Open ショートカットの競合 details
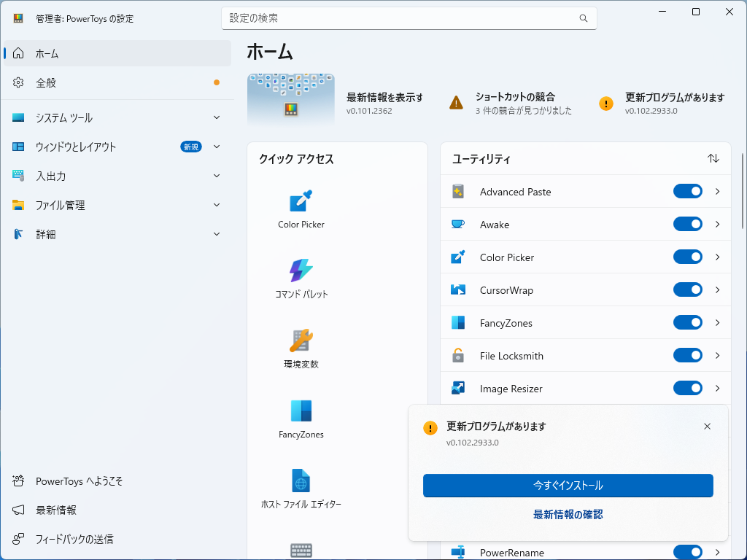The height and width of the screenshot is (560, 747). 510,104
